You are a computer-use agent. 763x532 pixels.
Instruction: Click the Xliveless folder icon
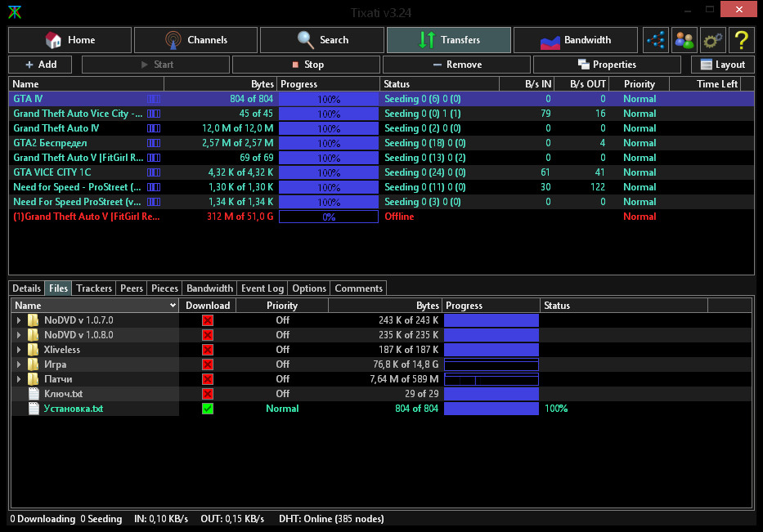33,350
